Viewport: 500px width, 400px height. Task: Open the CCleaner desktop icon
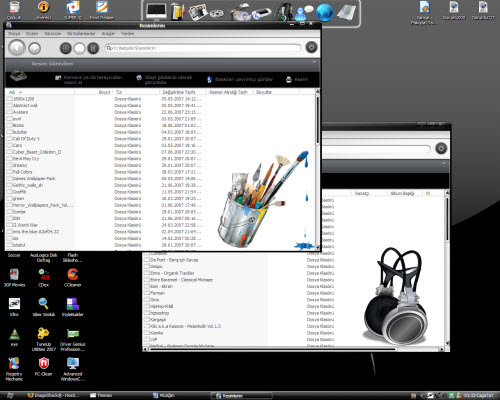73,277
